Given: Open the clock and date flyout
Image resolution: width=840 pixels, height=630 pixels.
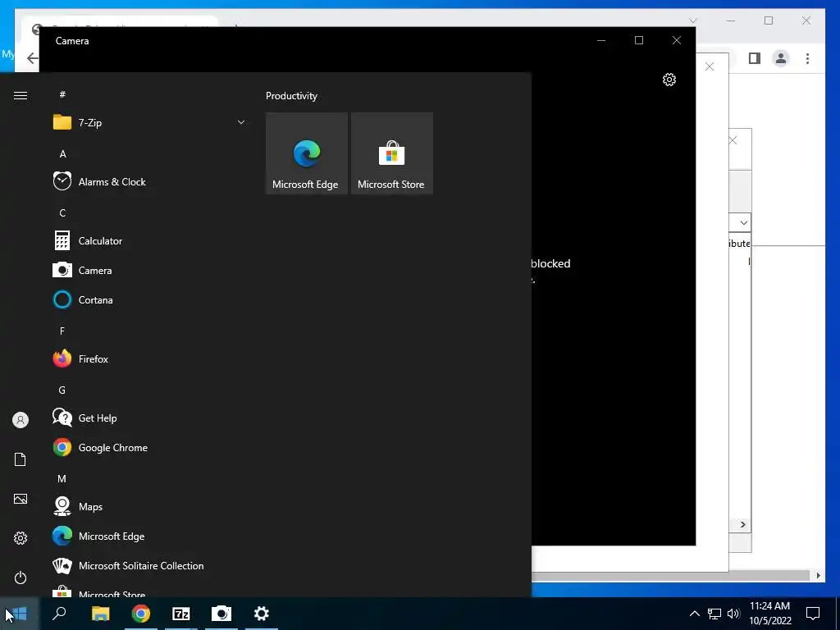Looking at the screenshot, I should 769,614.
